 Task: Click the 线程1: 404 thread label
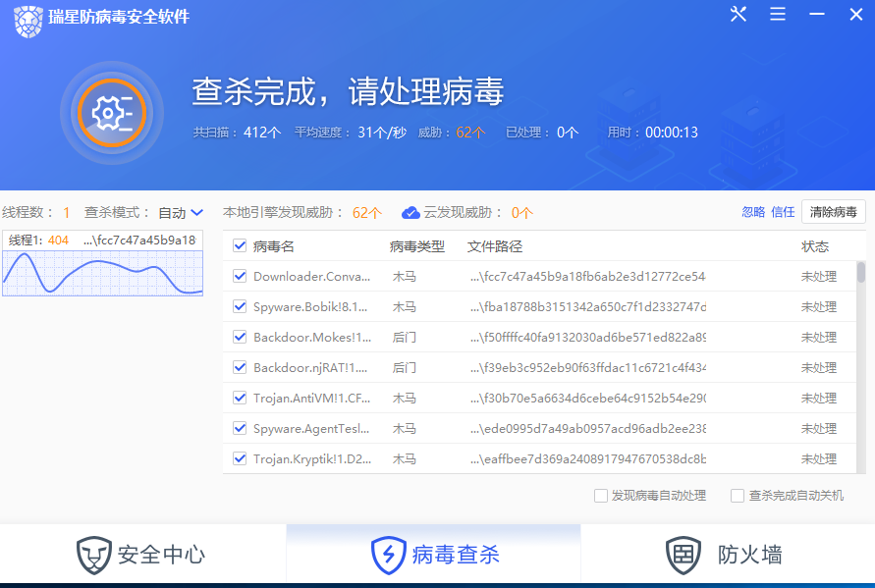tap(38, 240)
